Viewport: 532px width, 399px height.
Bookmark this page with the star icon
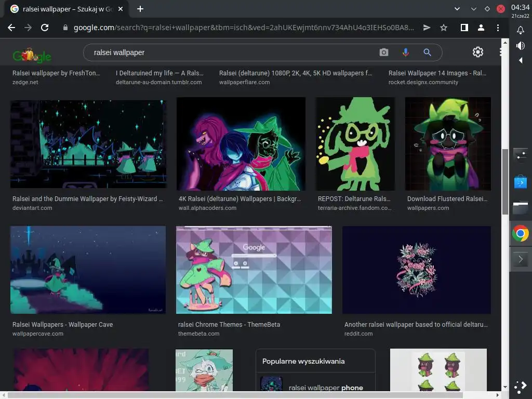pyautogui.click(x=444, y=28)
